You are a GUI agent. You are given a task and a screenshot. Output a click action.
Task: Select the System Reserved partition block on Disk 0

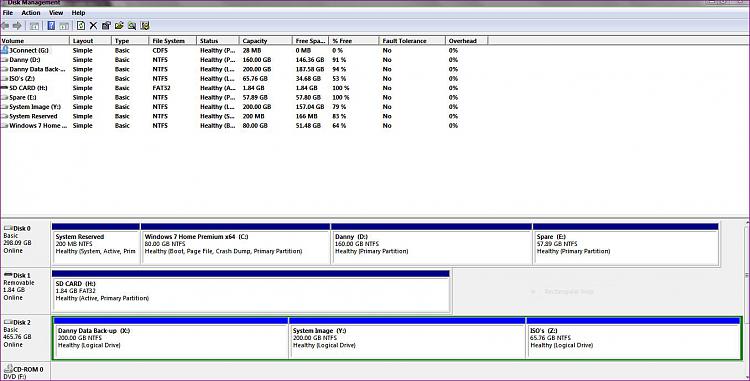[96, 243]
